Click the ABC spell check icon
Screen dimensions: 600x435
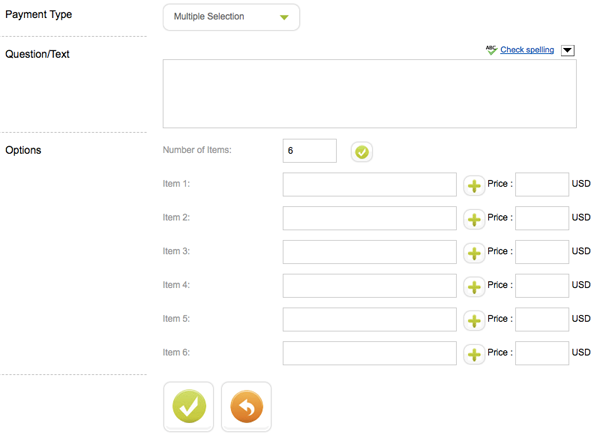click(491, 49)
